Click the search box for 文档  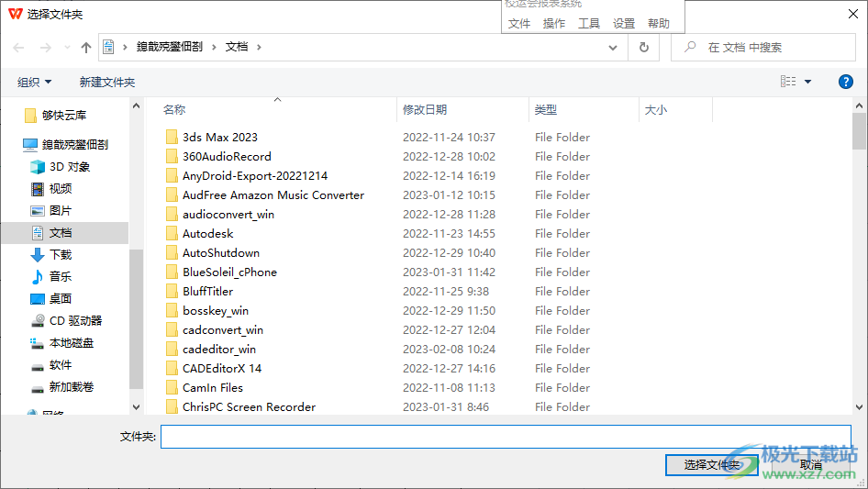[763, 48]
